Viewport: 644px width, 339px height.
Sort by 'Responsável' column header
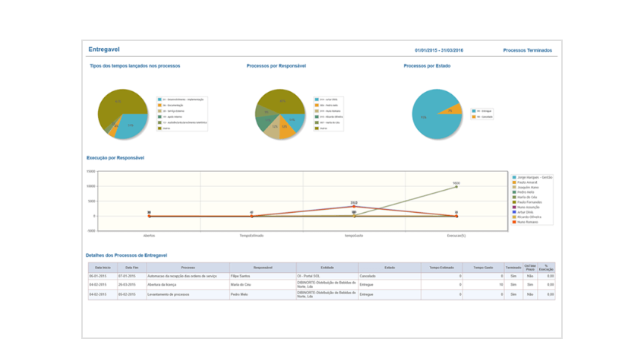[x=262, y=268]
